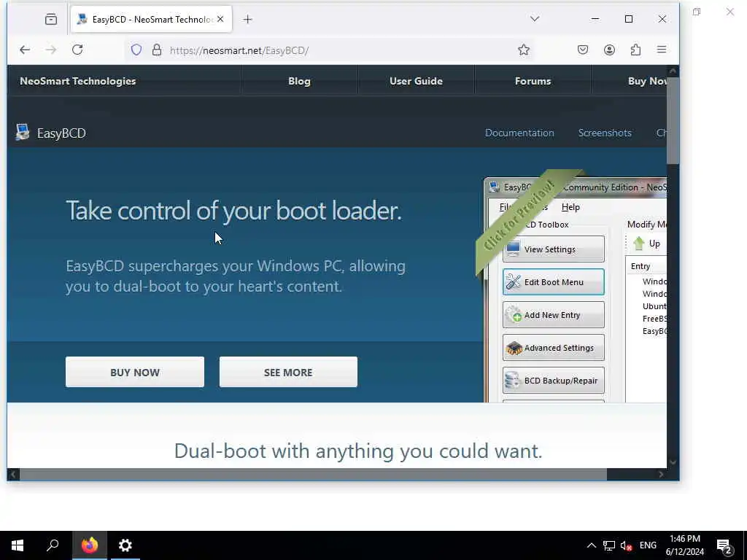The width and height of the screenshot is (747, 560).
Task: Click the muted volume tray icon
Action: click(626, 545)
